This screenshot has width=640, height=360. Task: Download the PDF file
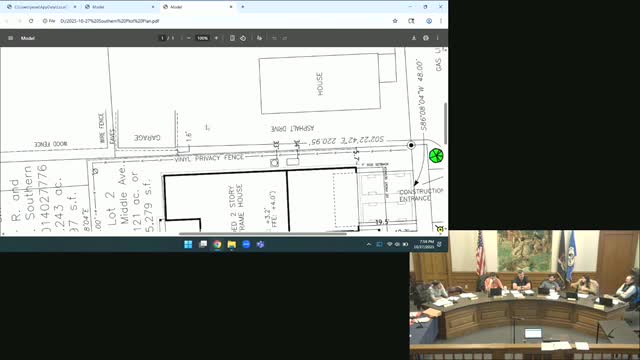click(x=413, y=38)
